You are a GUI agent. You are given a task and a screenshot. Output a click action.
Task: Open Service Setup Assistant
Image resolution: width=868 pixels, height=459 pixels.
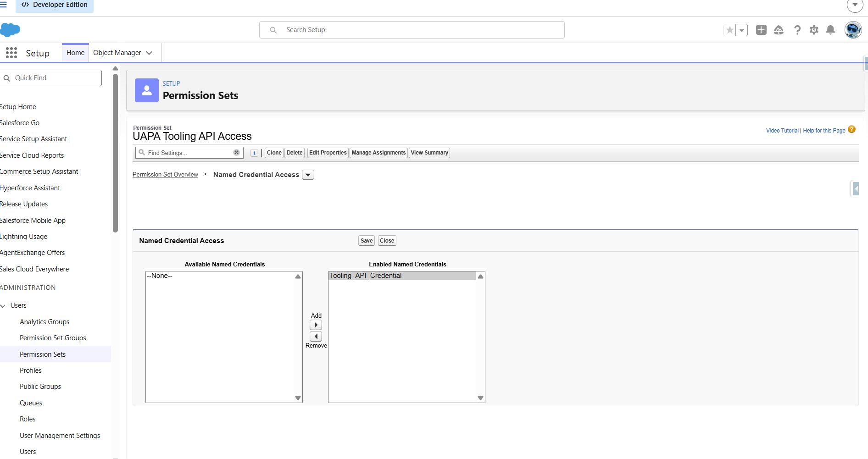coord(33,139)
